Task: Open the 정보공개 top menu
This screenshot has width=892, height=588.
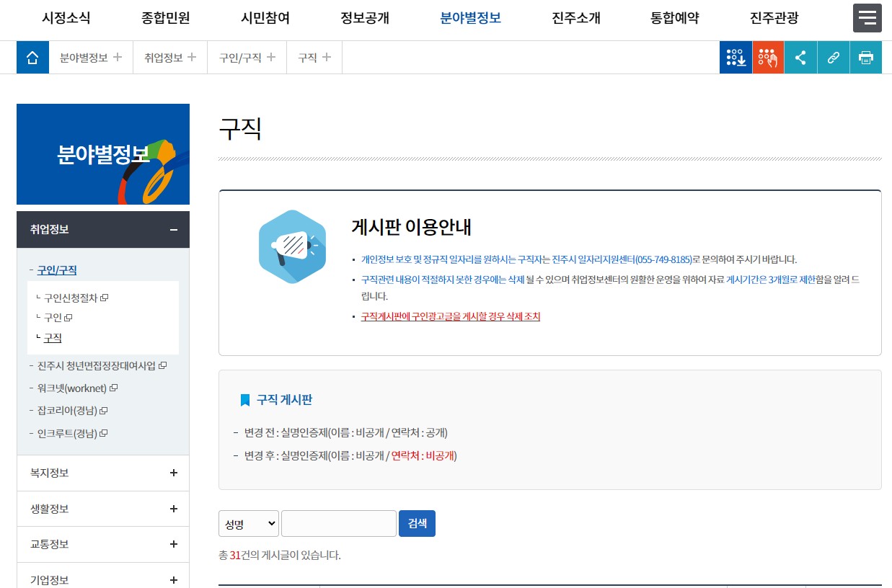Action: [365, 19]
